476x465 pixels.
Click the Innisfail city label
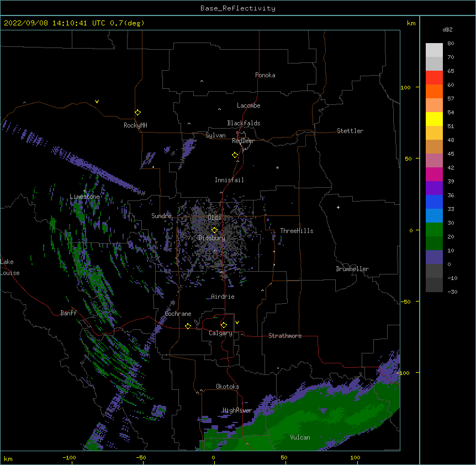tap(229, 180)
